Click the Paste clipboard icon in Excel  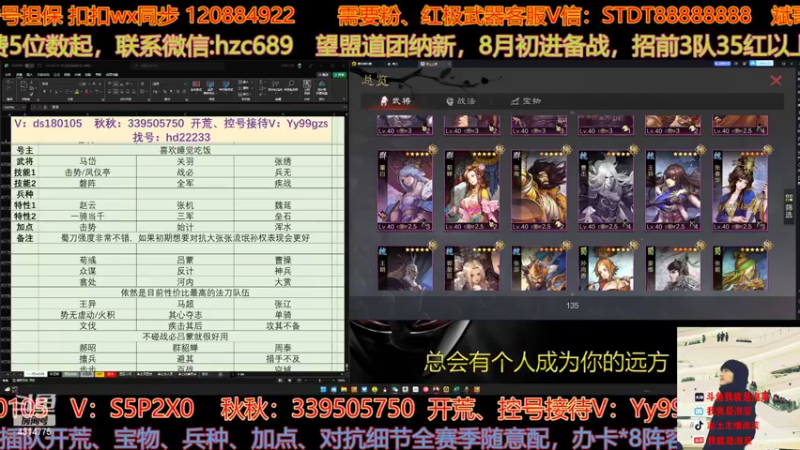click(x=23, y=86)
